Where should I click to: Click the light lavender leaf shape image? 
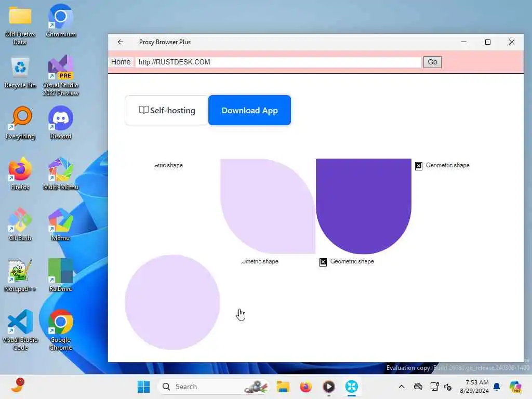click(x=268, y=206)
